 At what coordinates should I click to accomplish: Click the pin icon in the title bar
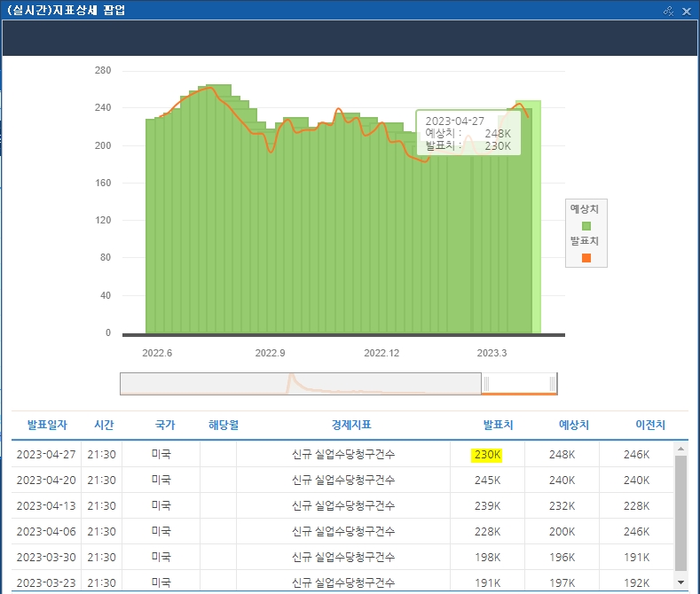pos(668,11)
